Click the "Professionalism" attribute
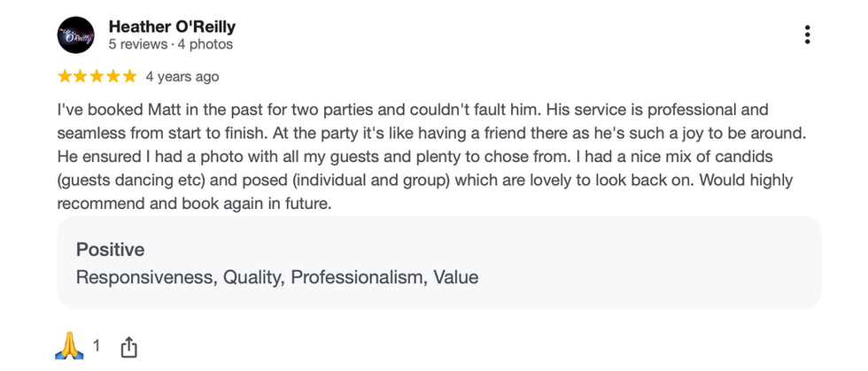Viewport: 868px width, 371px height. (357, 277)
